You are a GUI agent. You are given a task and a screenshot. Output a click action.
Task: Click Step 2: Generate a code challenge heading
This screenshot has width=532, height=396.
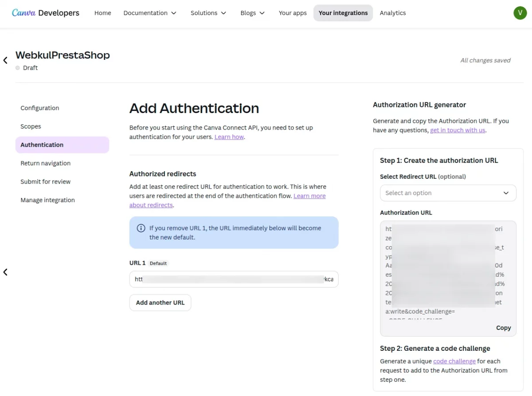pos(435,349)
